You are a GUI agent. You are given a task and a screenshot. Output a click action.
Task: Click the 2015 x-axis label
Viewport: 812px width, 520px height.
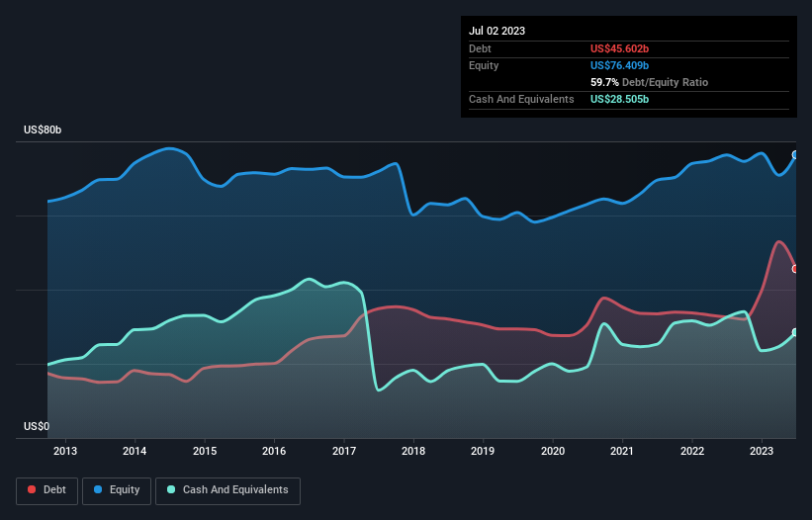tap(205, 451)
